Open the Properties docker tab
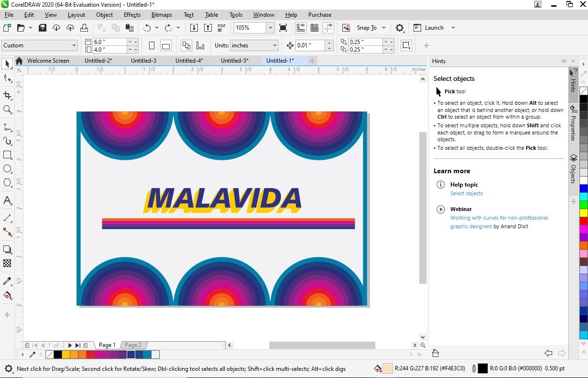This screenshot has height=378, width=588. (573, 123)
